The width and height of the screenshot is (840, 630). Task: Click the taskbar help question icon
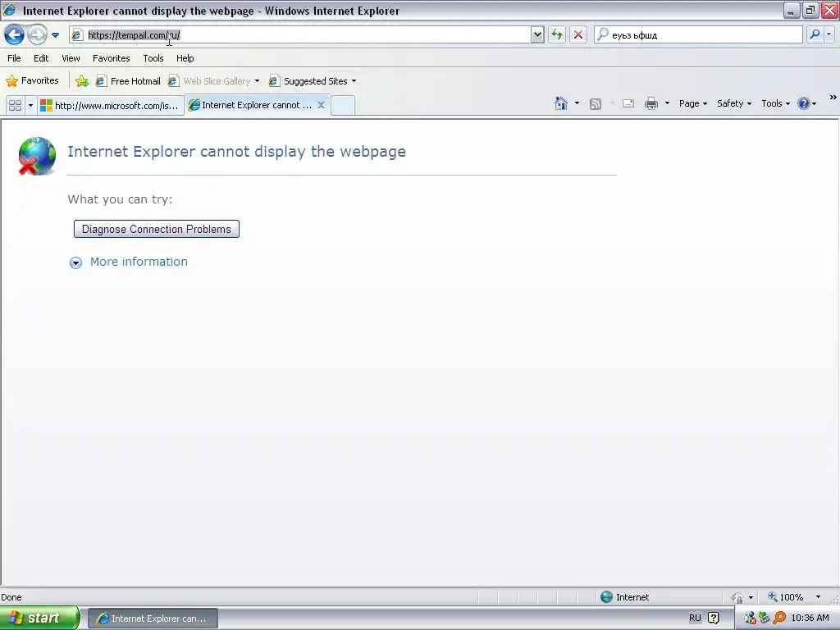coord(713,619)
